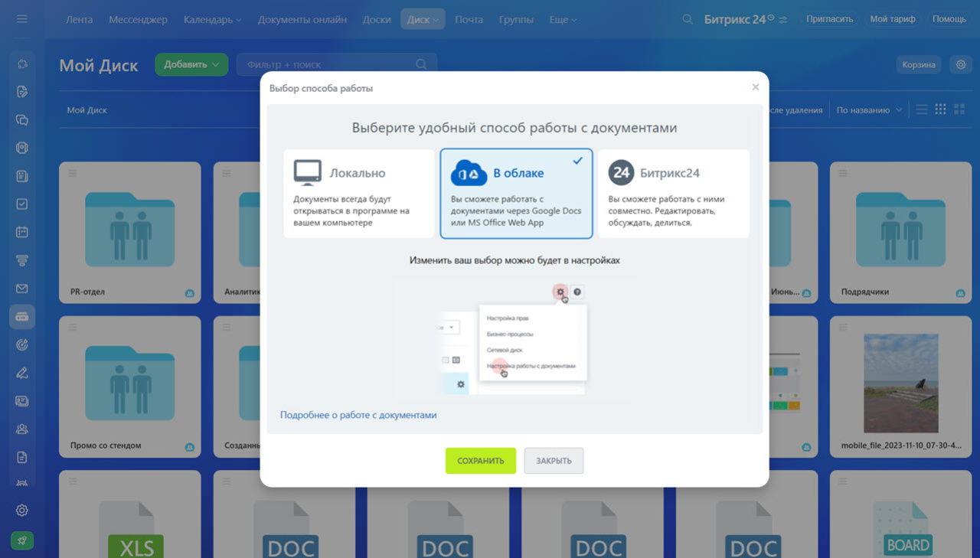980x558 pixels.
Task: Click the shared badge on the Подрядчики folder
Action: 960,293
